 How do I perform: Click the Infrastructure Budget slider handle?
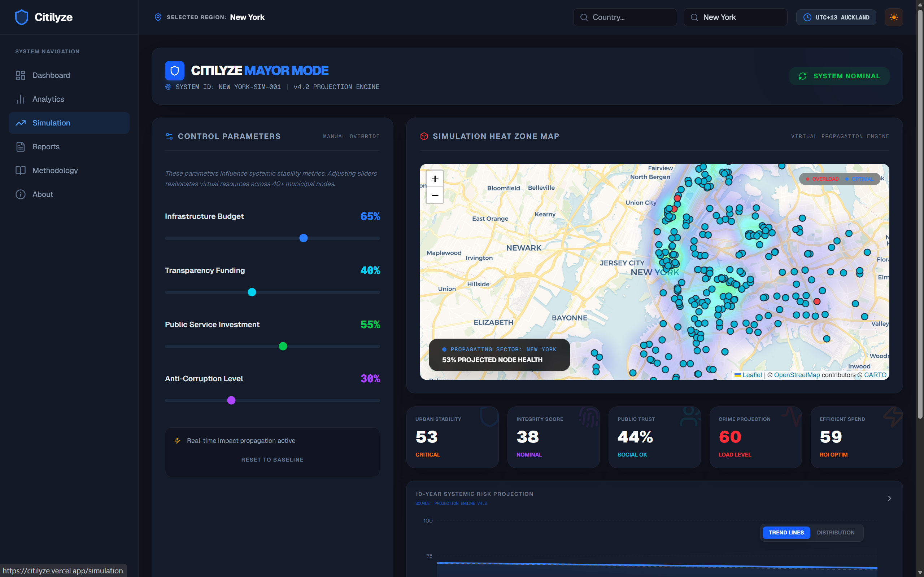(x=304, y=238)
